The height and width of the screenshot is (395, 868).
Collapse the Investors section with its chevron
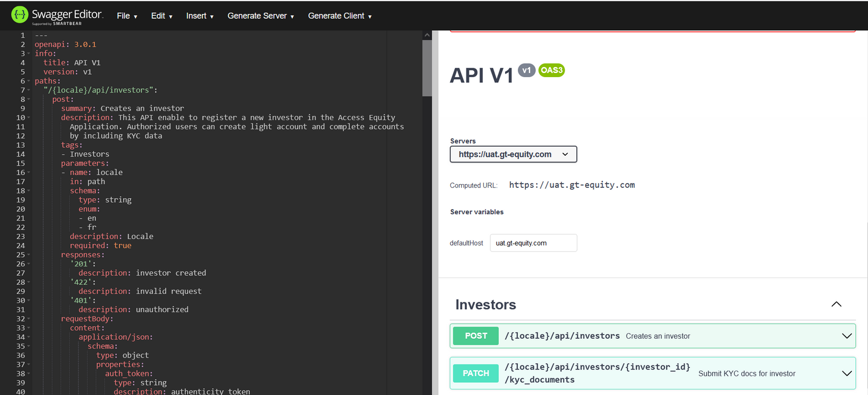[x=836, y=305]
